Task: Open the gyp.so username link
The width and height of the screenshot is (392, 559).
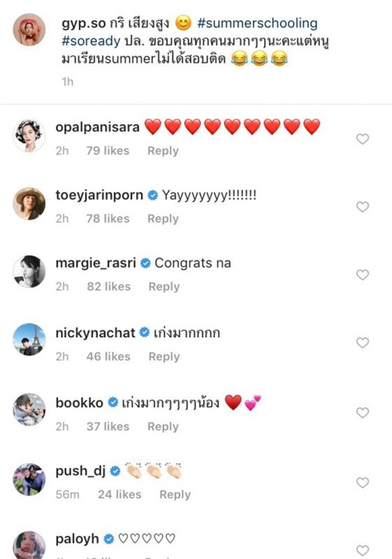Action: tap(82, 24)
